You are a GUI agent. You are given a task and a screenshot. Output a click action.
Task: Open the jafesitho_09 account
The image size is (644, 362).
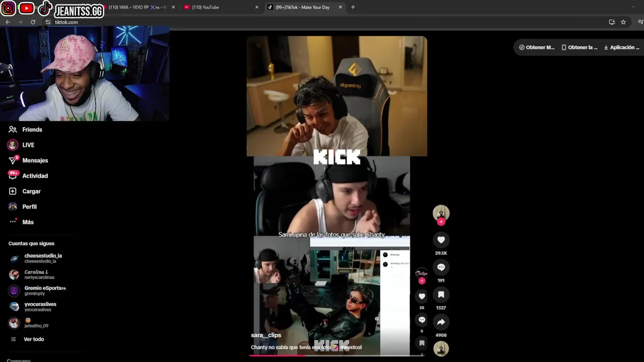tap(29, 323)
